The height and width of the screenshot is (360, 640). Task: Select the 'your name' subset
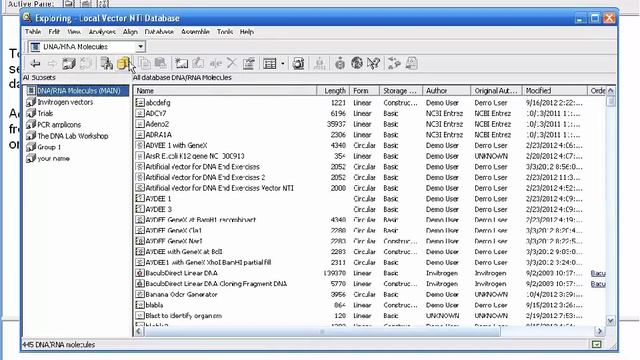coord(48,158)
